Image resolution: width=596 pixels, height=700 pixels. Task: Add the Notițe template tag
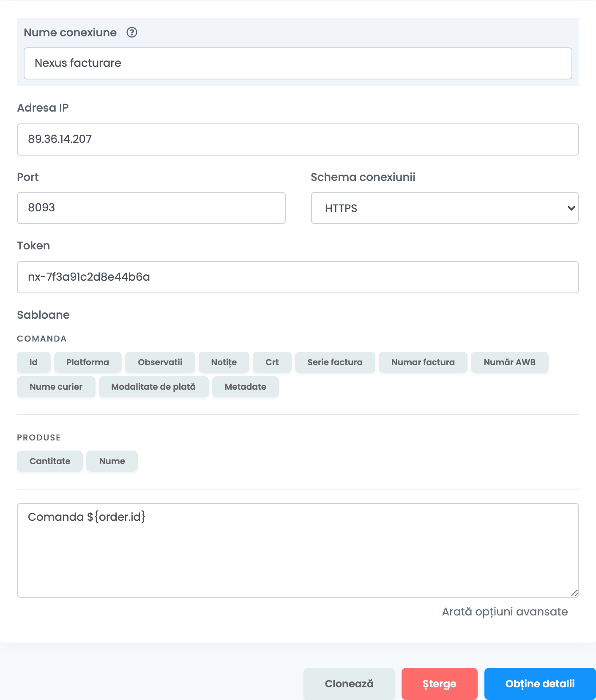(x=224, y=362)
